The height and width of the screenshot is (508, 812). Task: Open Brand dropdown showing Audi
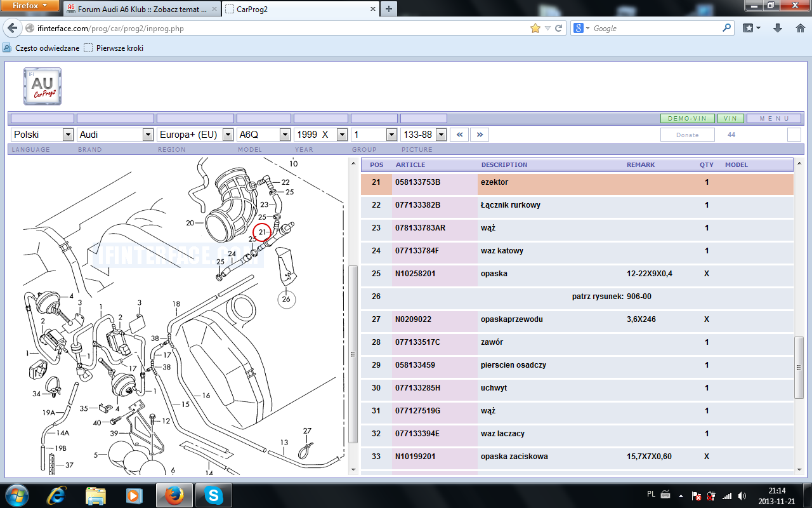click(115, 135)
